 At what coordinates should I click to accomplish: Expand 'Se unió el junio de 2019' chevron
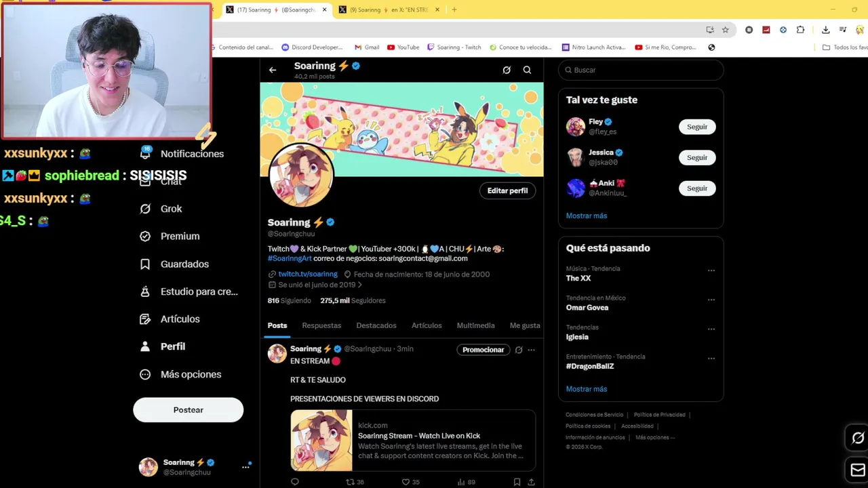359,285
